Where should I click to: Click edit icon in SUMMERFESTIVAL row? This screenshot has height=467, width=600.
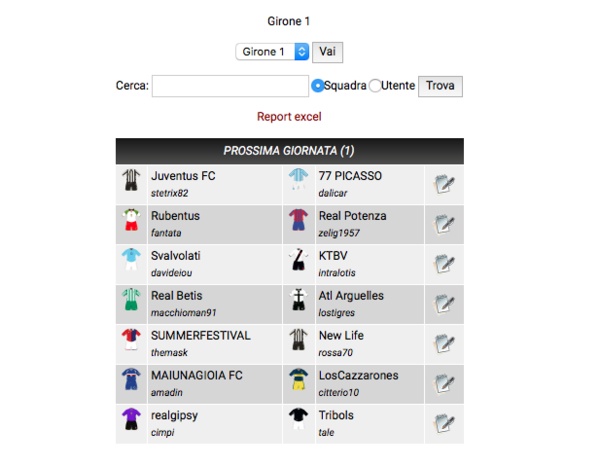pyautogui.click(x=444, y=344)
